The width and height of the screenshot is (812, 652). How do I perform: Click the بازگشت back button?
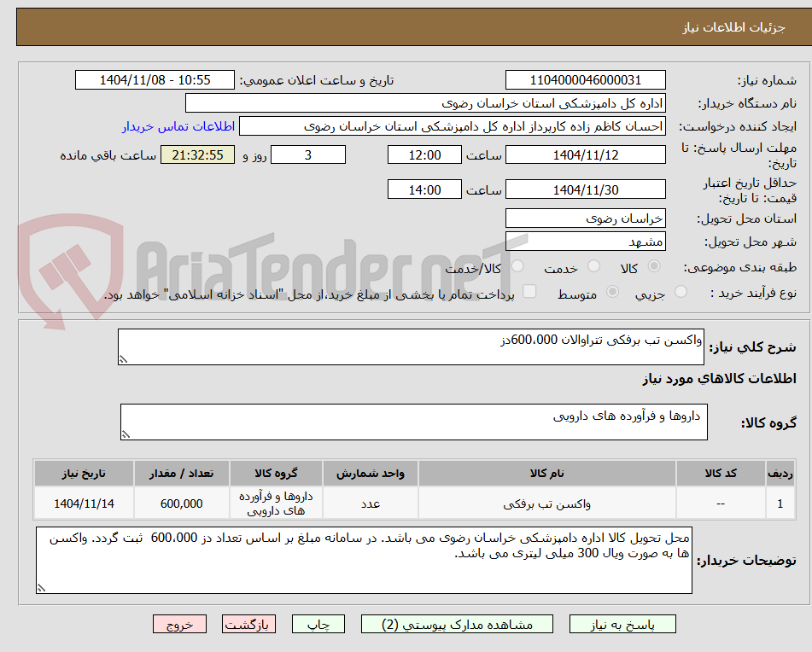click(x=248, y=624)
